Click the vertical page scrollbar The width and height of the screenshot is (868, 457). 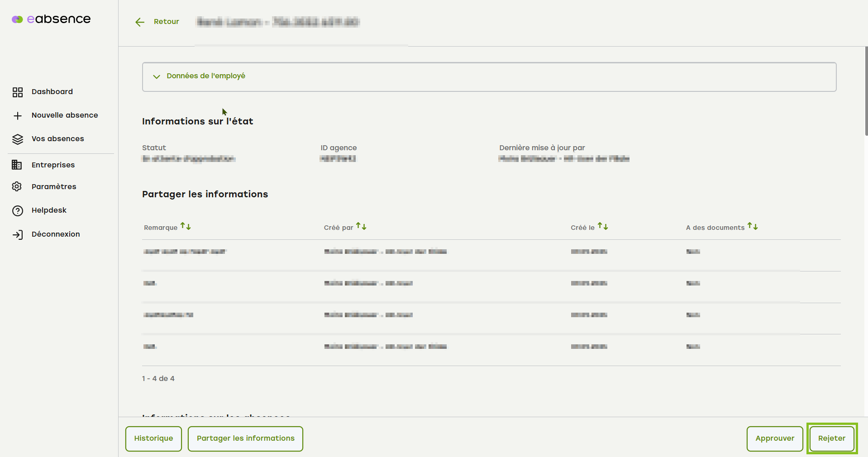point(866,90)
